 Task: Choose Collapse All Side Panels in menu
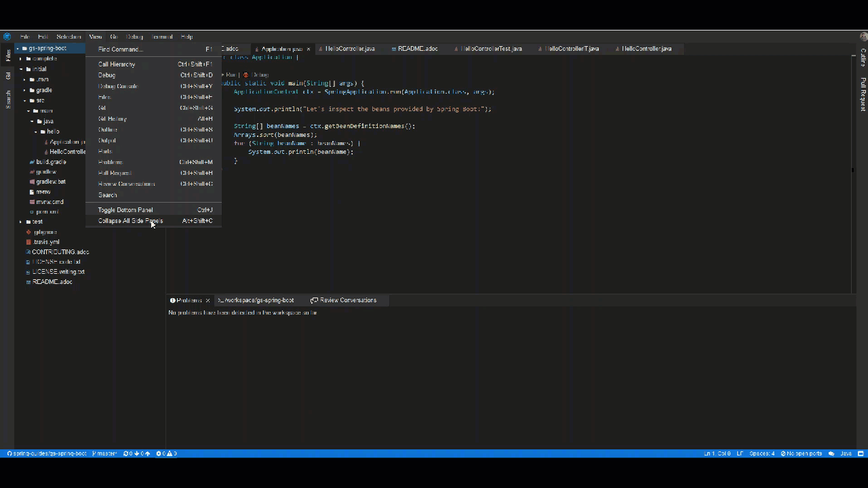click(130, 221)
